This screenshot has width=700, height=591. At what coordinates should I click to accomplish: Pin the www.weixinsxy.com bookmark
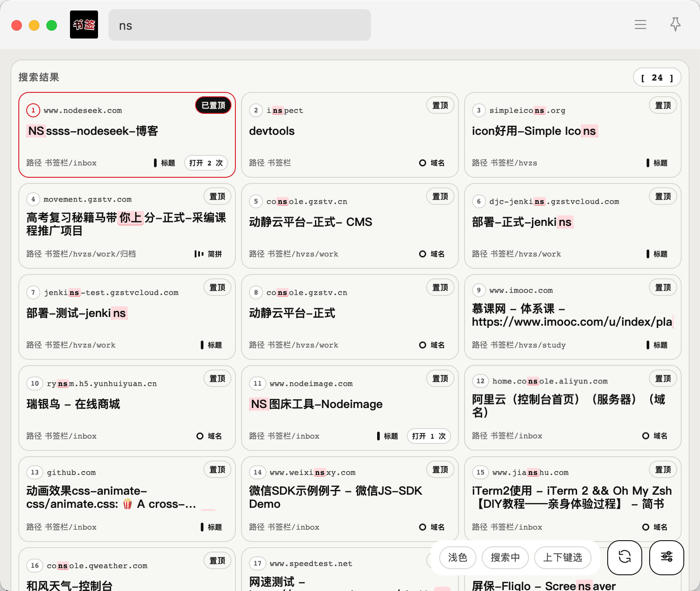(440, 469)
